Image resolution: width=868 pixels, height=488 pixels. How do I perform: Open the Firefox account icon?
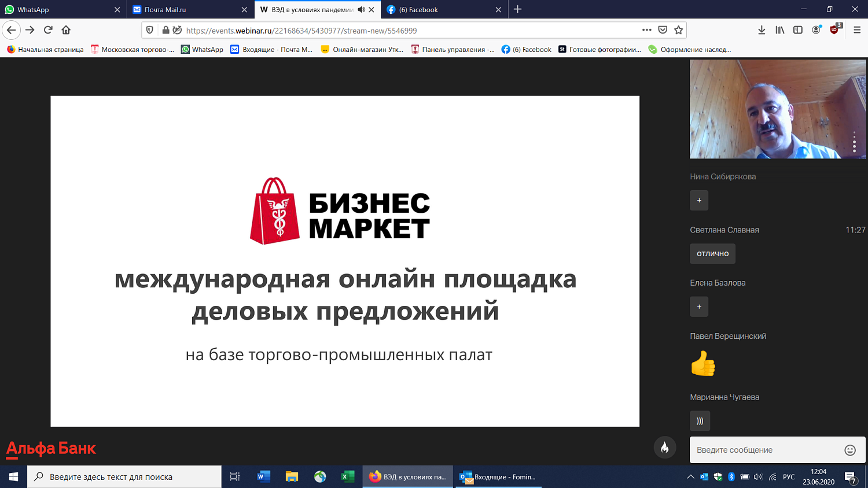tap(816, 30)
